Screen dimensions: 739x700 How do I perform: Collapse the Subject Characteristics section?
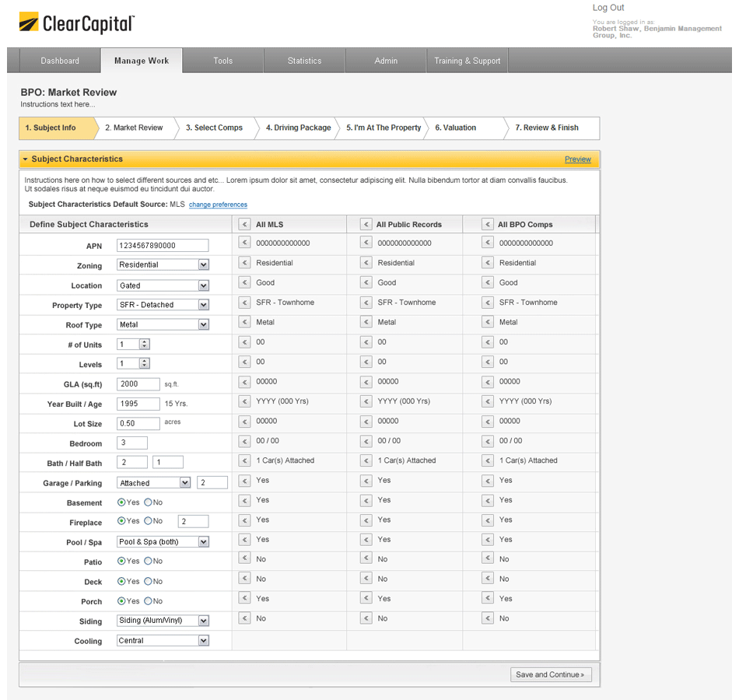click(26, 159)
